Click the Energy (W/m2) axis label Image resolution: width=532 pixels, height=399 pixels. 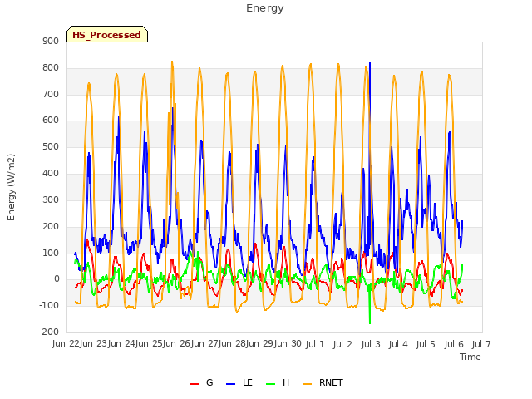(11, 187)
